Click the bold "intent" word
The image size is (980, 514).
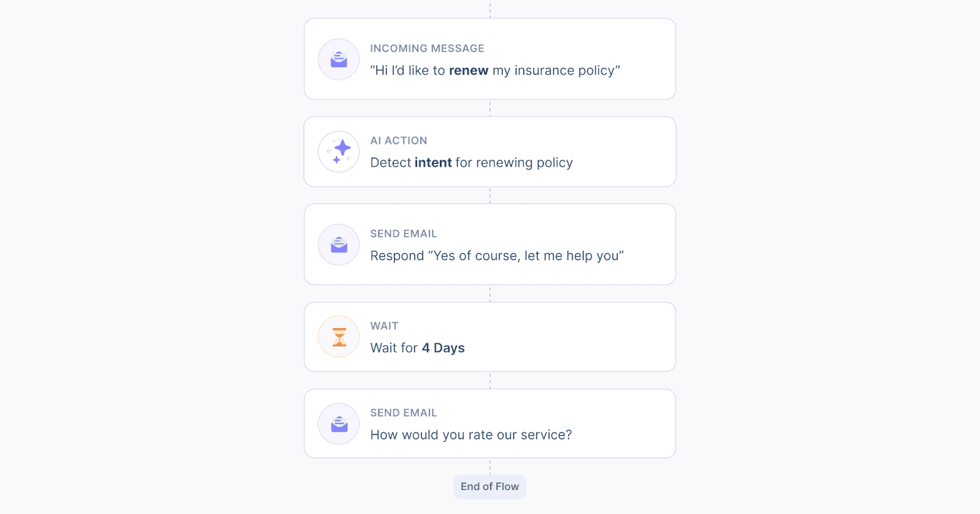433,163
